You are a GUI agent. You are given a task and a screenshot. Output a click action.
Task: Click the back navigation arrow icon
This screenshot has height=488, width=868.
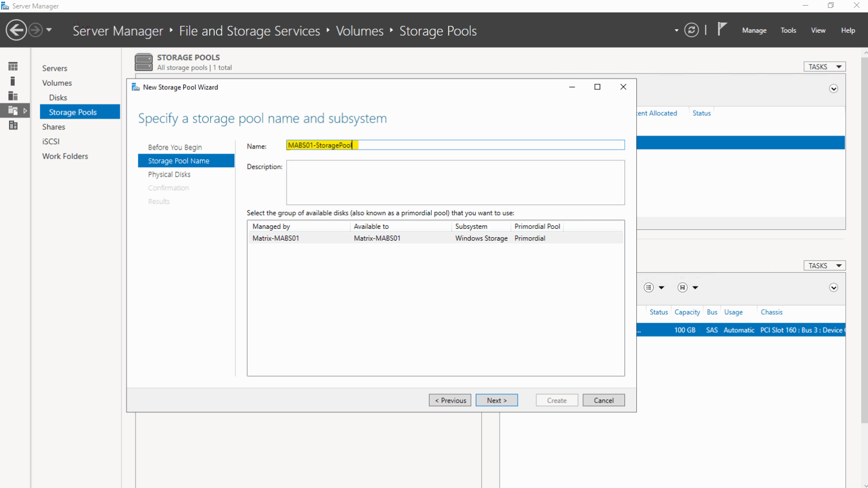pos(16,30)
